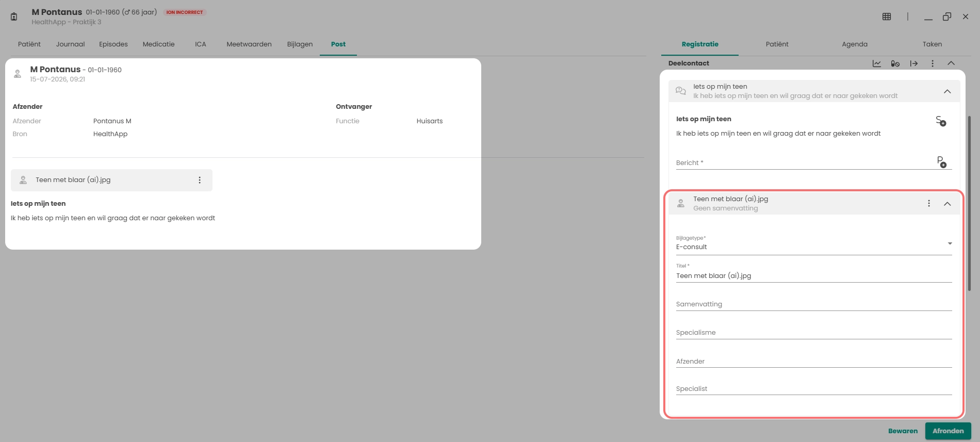Click the 'Geen samenvatting' subtitle text
Viewport: 980px width, 442px height.
726,208
